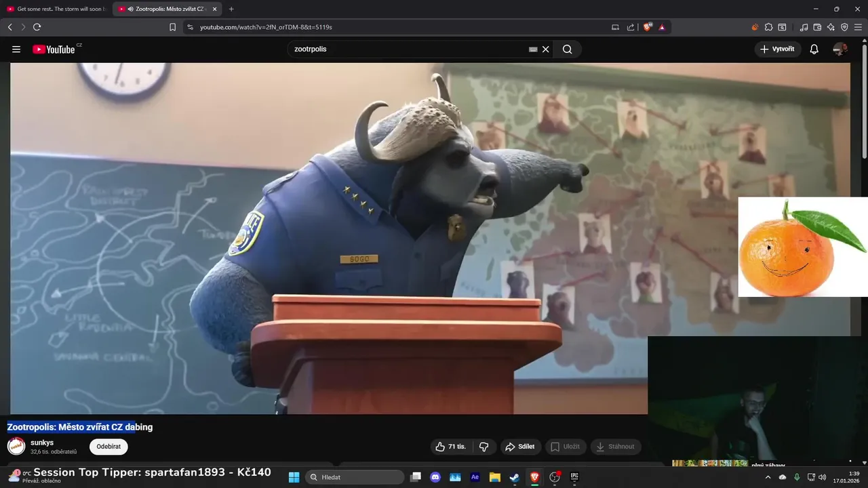Open Task View on taskbar
868x488 pixels.
coord(416,477)
